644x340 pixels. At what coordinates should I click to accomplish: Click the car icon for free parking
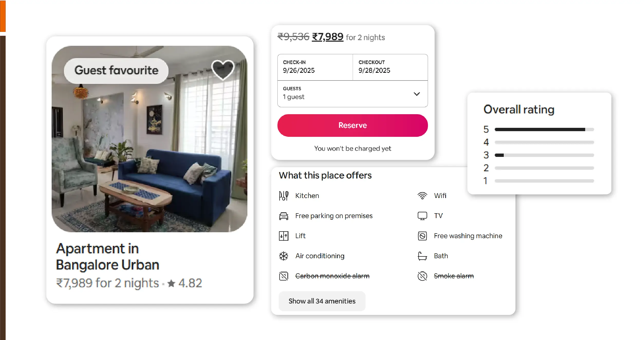tap(284, 216)
